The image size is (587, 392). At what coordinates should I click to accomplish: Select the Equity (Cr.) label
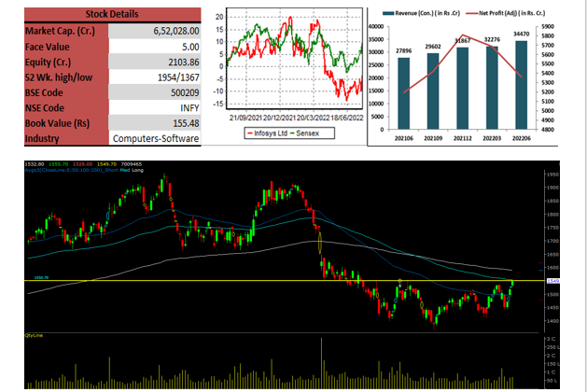pyautogui.click(x=48, y=63)
